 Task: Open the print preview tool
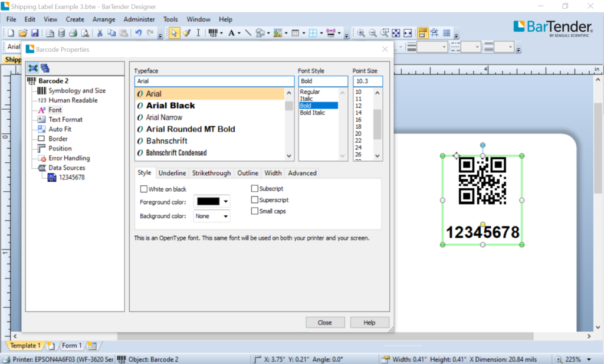click(85, 34)
